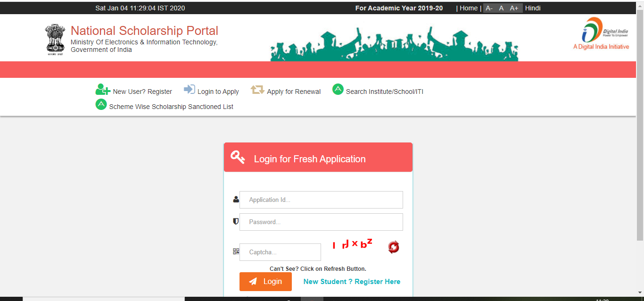Open New User? Register link
644x301 pixels.
click(142, 92)
